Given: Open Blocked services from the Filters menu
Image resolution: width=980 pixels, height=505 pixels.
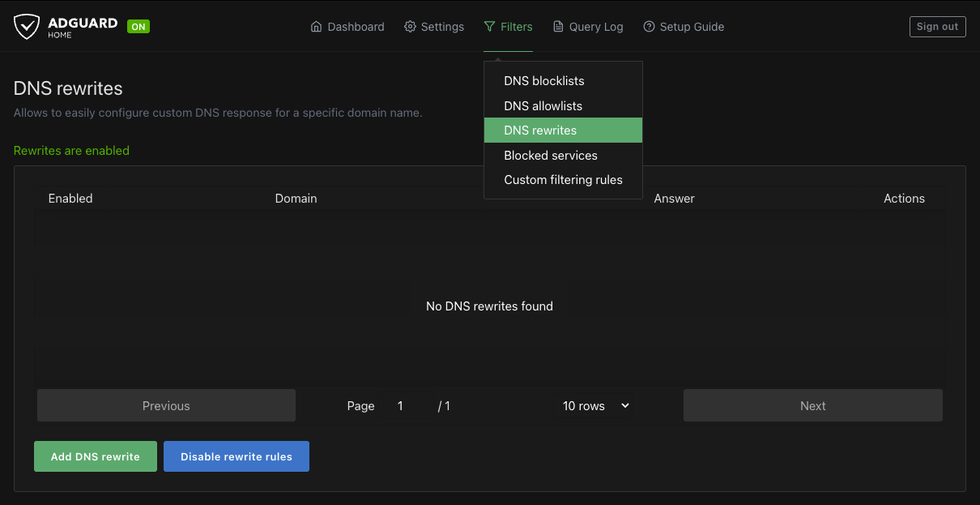Looking at the screenshot, I should [x=563, y=156].
